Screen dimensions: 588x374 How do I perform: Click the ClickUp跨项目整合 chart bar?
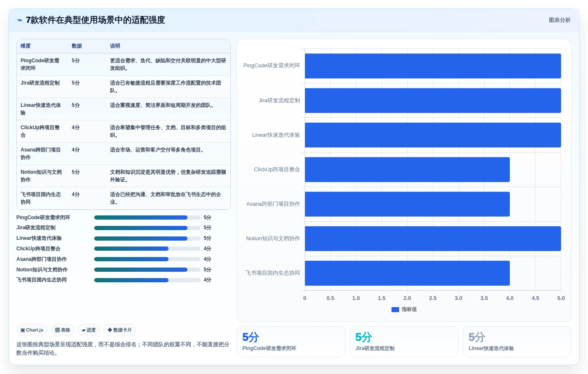[x=407, y=170]
